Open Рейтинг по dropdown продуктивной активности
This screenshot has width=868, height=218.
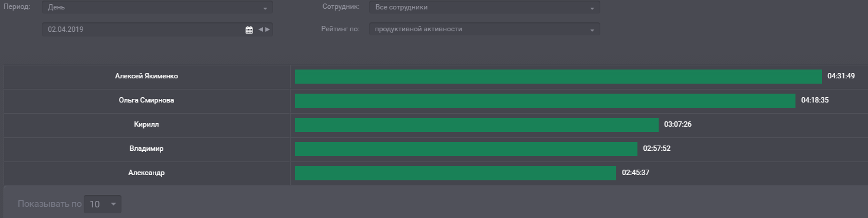pos(484,29)
